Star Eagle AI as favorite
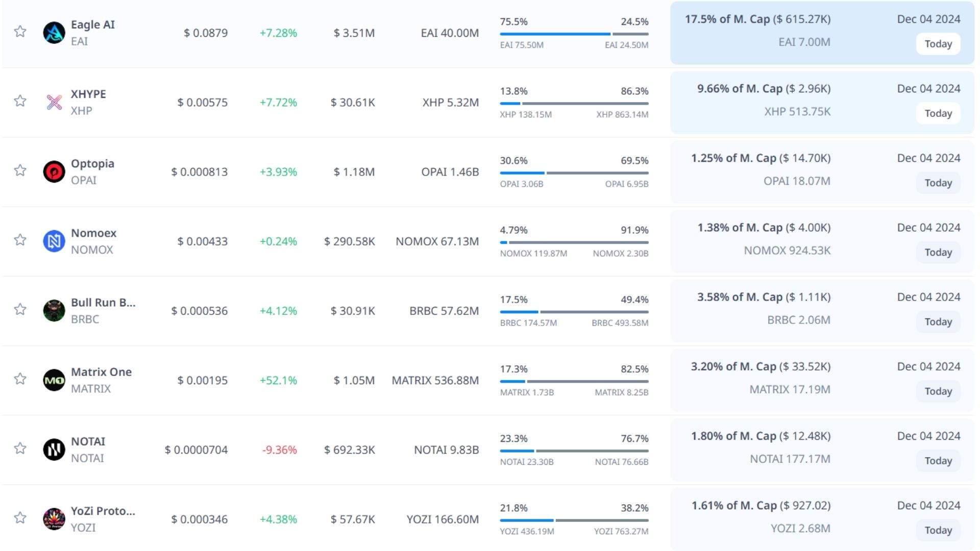980x551 pixels. tap(20, 32)
